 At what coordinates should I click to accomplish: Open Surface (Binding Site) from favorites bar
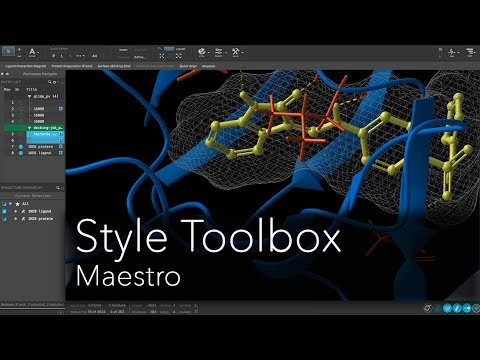pos(114,66)
